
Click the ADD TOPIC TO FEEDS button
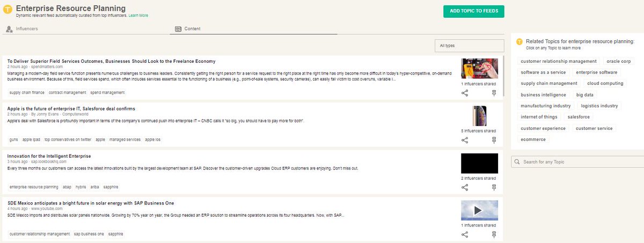[x=474, y=11]
